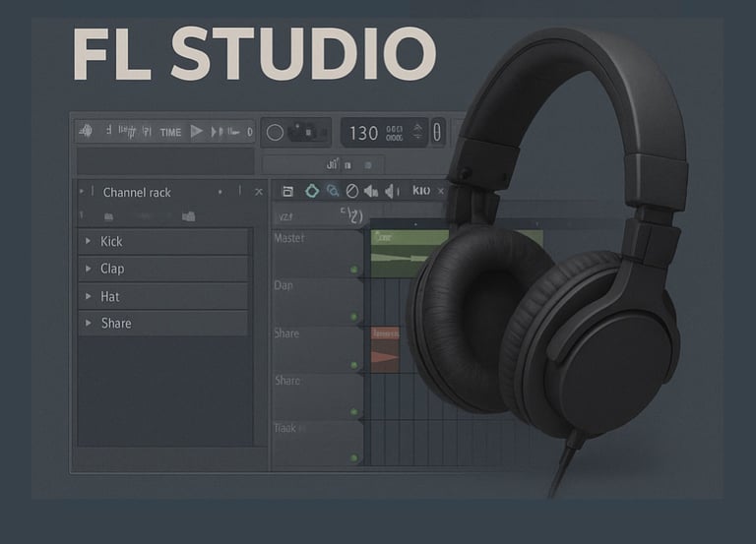Click the leftmost icon in the small bar below tempo
This screenshot has width=756, height=544.
click(x=333, y=165)
